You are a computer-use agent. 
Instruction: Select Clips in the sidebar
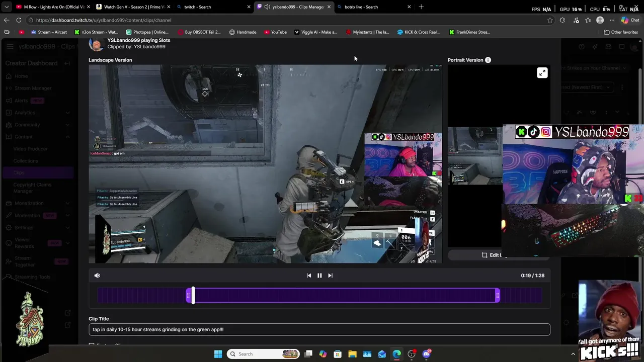19,173
